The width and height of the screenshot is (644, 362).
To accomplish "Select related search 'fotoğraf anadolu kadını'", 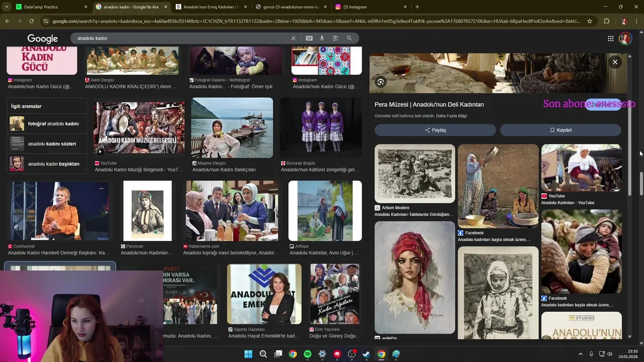I will (46, 124).
